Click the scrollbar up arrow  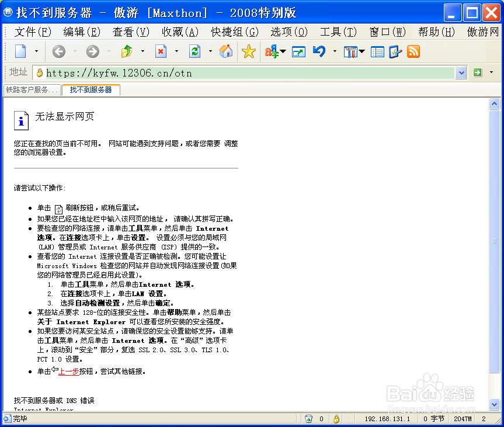click(494, 103)
